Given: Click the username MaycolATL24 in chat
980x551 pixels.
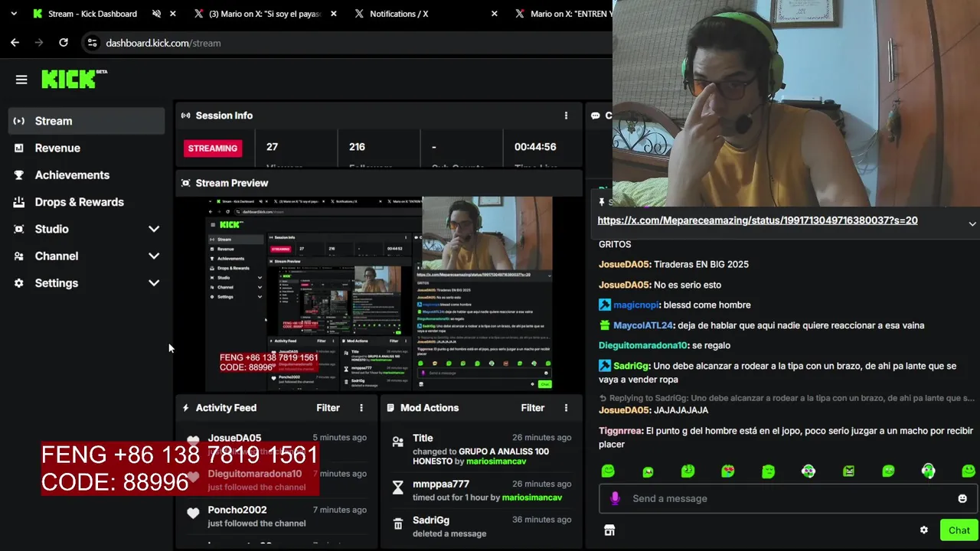Looking at the screenshot, I should pyautogui.click(x=642, y=325).
